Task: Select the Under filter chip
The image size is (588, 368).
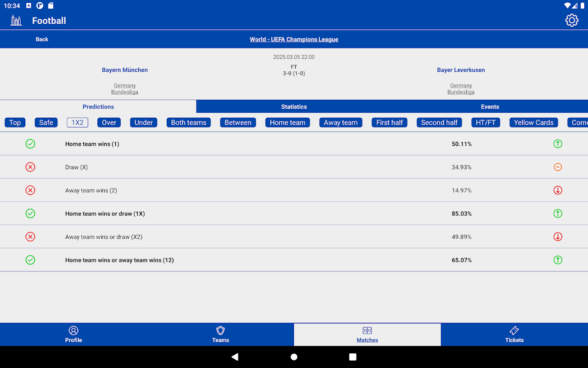Action: [x=144, y=122]
